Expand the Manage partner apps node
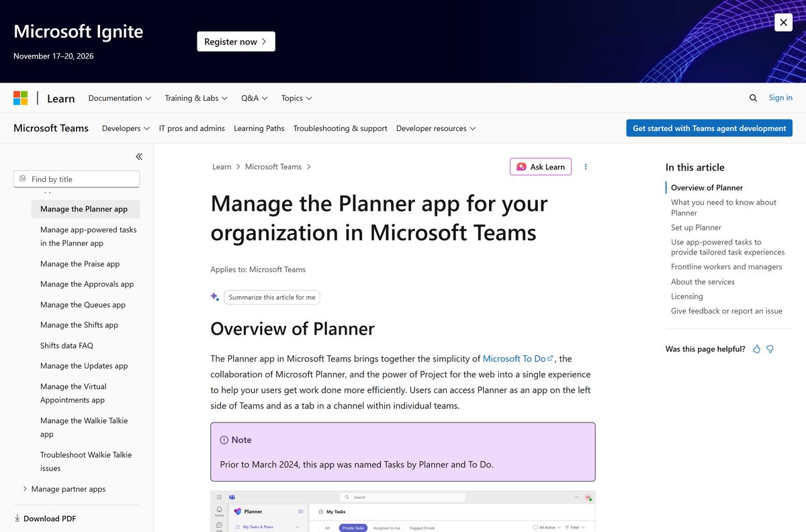The height and width of the screenshot is (532, 806). pos(25,489)
